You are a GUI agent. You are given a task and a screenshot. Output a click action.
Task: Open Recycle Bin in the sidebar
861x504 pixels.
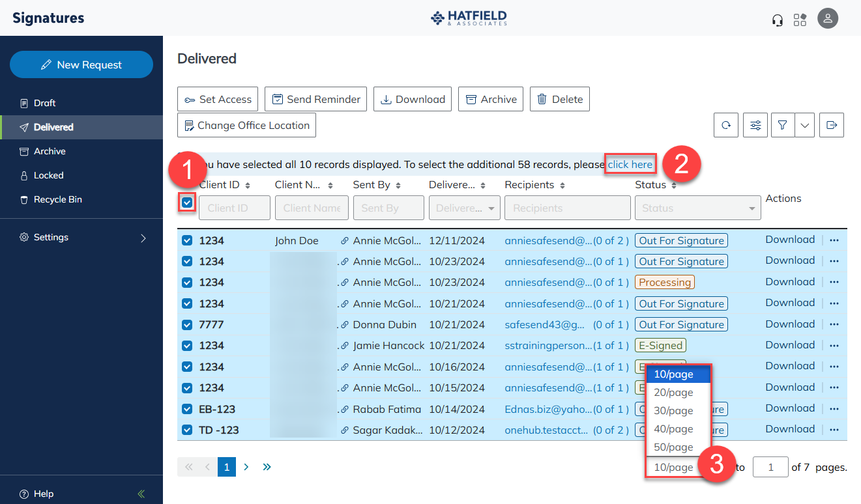[x=81, y=199]
